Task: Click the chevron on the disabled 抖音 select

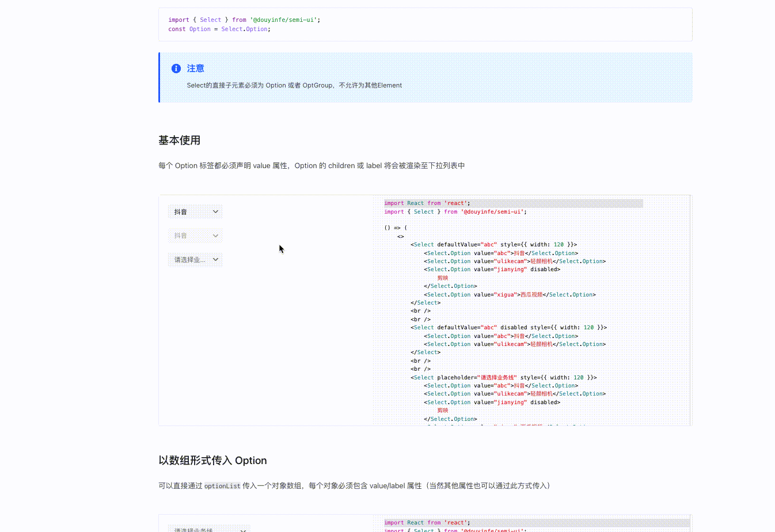Action: (x=215, y=235)
